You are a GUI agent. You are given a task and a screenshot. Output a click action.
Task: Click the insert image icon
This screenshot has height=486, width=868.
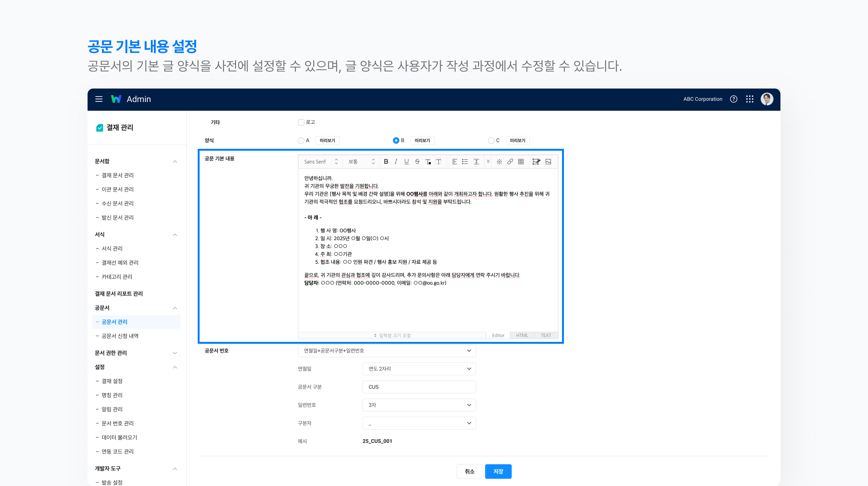pyautogui.click(x=548, y=162)
